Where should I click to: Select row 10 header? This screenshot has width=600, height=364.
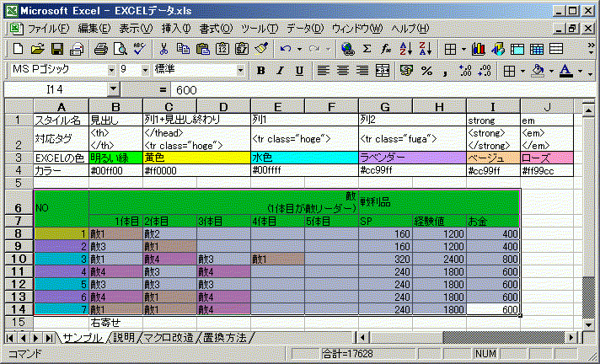coord(19,260)
